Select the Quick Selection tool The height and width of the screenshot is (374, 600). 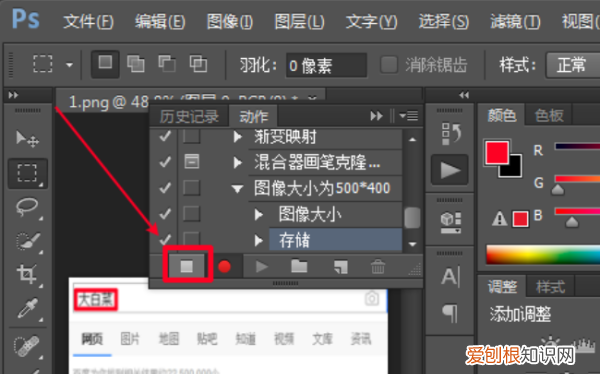click(x=27, y=241)
